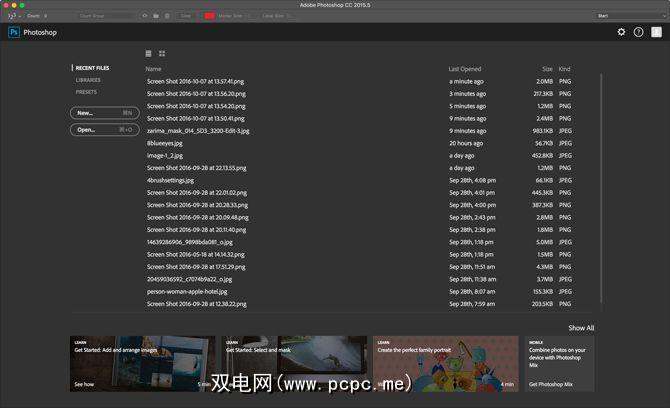The height and width of the screenshot is (408, 670).
Task: Sort files by the Name column header
Action: (153, 69)
